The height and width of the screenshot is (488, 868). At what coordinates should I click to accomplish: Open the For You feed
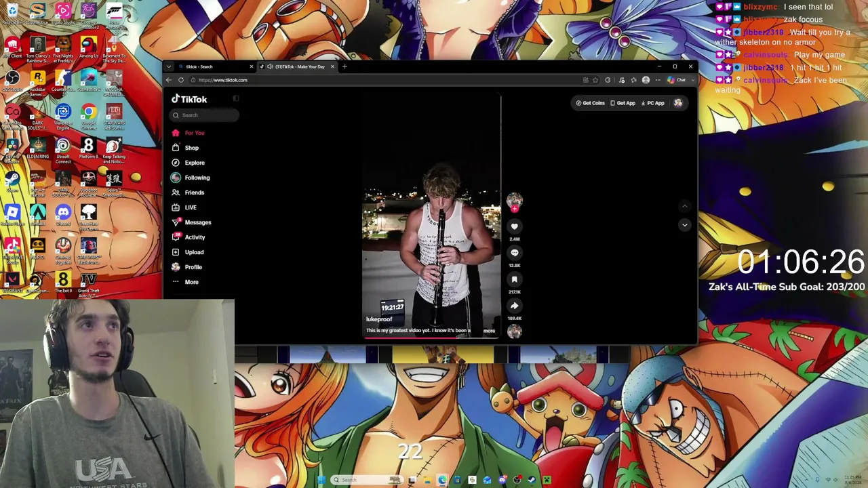click(x=189, y=133)
